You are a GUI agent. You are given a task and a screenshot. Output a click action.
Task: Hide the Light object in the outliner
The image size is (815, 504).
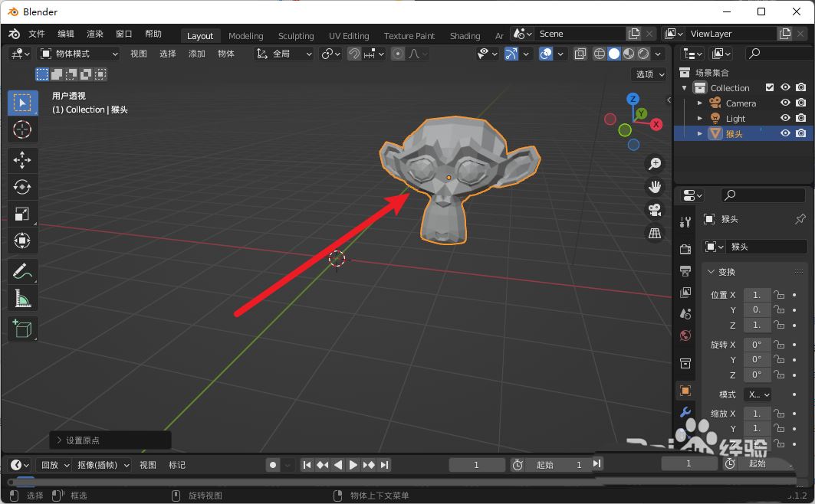tap(784, 118)
